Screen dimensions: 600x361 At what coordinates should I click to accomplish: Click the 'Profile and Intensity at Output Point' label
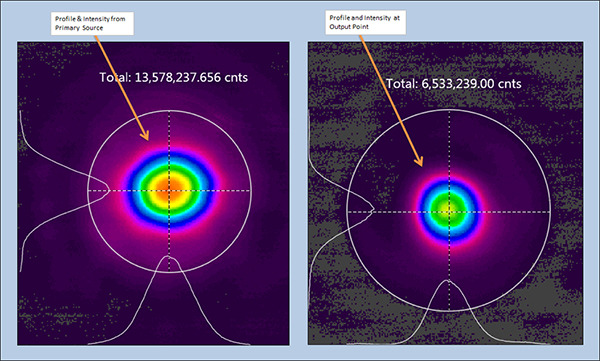[x=365, y=22]
